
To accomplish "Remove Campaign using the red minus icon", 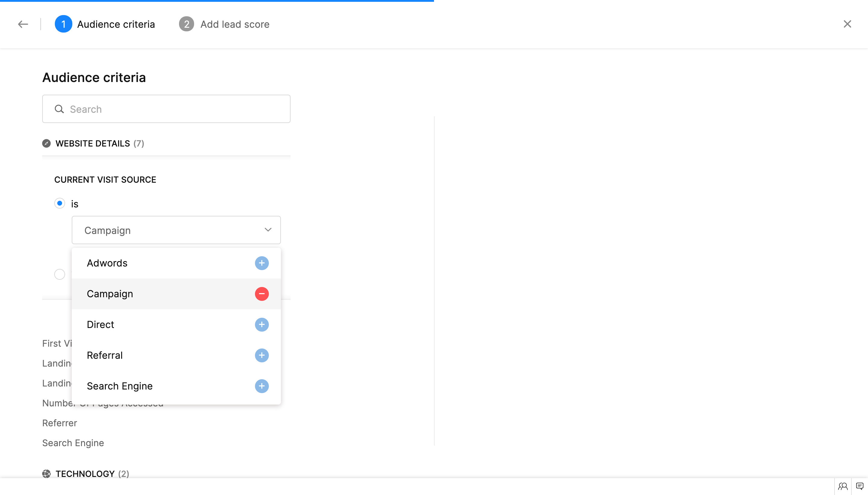I will 261,294.
